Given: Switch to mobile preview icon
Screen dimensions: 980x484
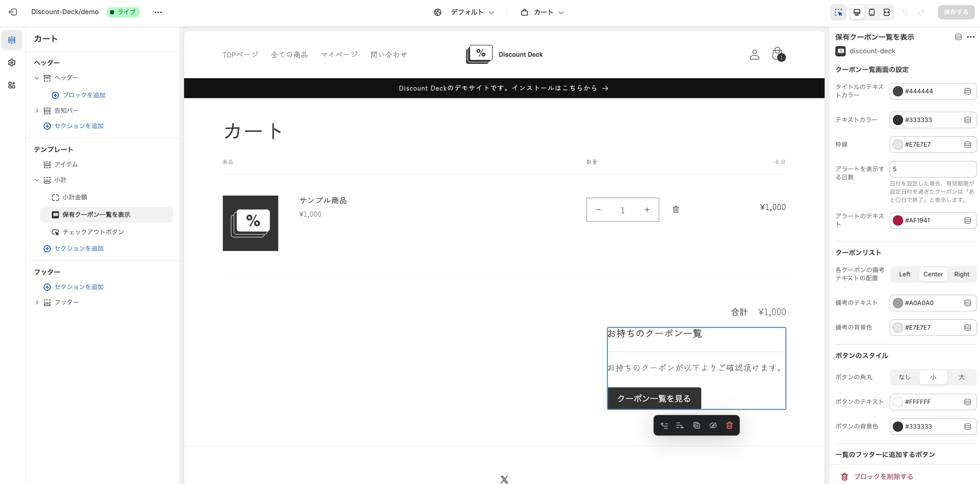Looking at the screenshot, I should coord(872,12).
